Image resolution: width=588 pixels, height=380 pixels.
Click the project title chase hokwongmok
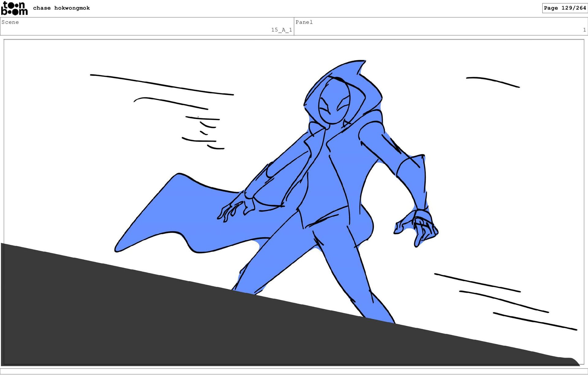61,8
